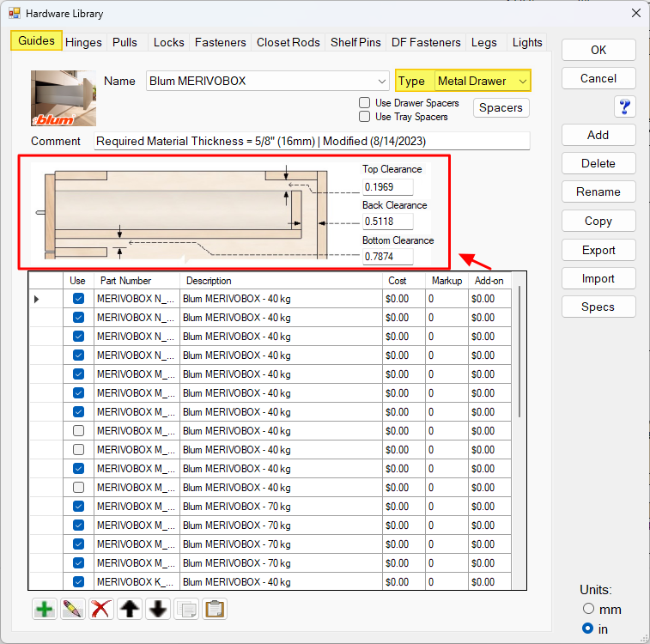Click the red X delete row icon
The image size is (650, 644).
[101, 609]
